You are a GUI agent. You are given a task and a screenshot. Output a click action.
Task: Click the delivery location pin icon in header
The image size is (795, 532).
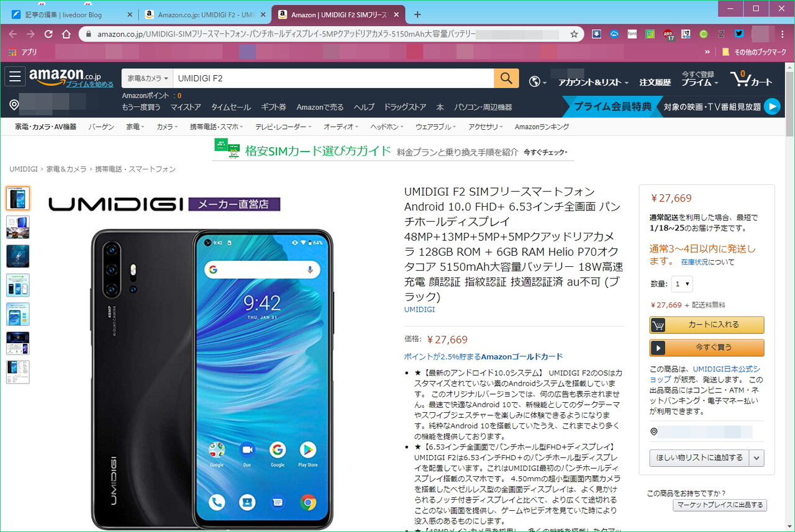point(14,105)
